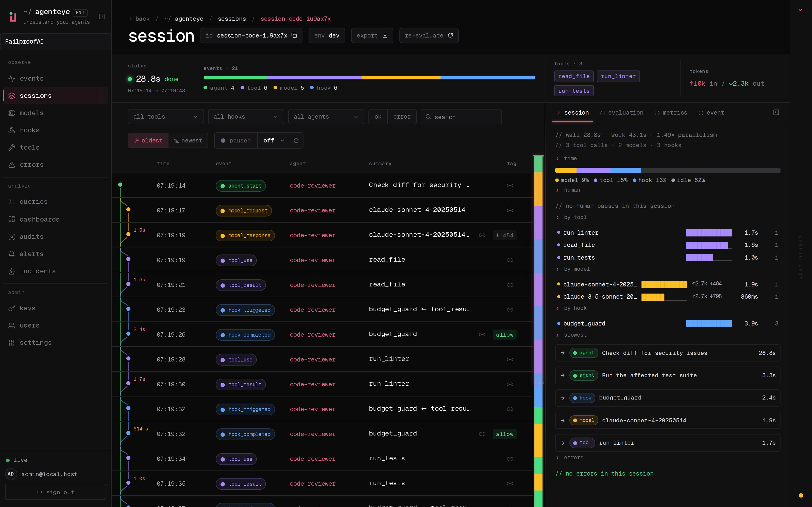Filter events by error status

tap(402, 117)
